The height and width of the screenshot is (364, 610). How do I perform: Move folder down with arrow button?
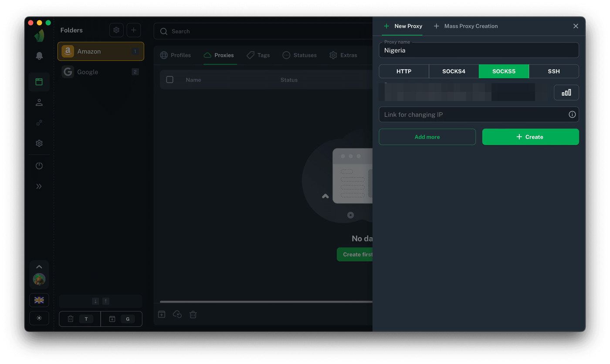tap(95, 301)
